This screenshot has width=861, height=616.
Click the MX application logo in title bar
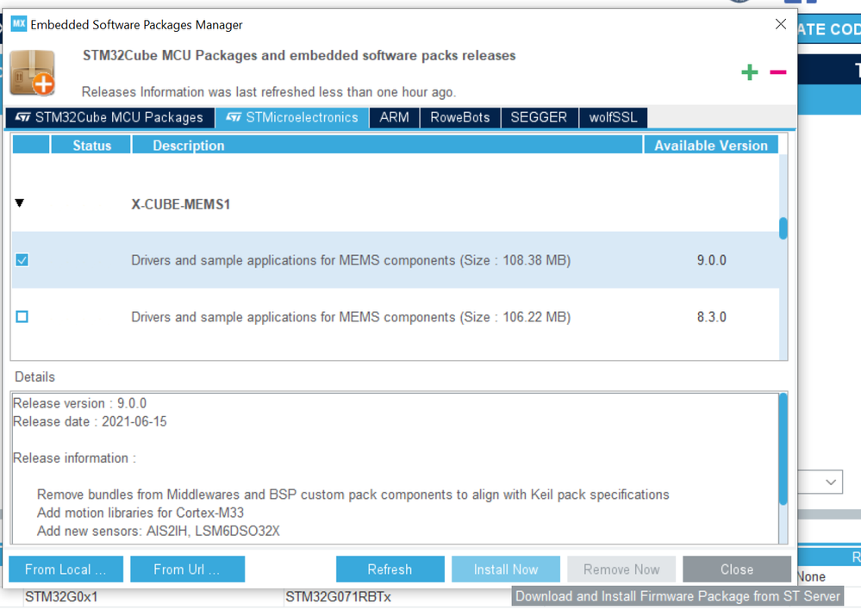[19, 24]
